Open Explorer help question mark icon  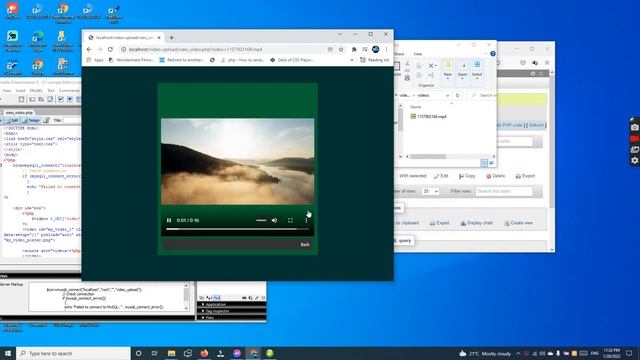click(x=493, y=54)
